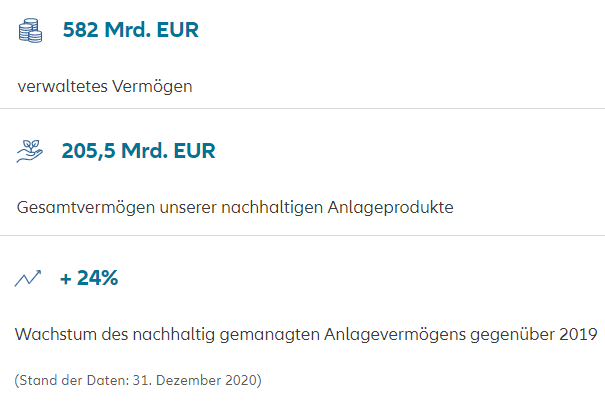This screenshot has width=605, height=405.
Task: Click the upward trend arrow icon
Action: coord(28,278)
